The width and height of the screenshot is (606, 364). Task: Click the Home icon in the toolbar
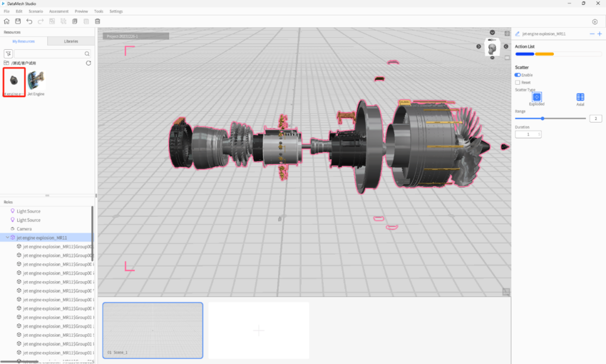tap(7, 21)
